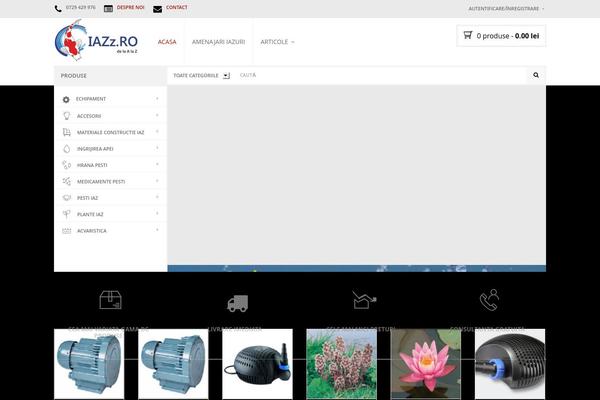Click the water drop Ingrijirea Apei icon
This screenshot has width=600, height=400.
click(66, 148)
